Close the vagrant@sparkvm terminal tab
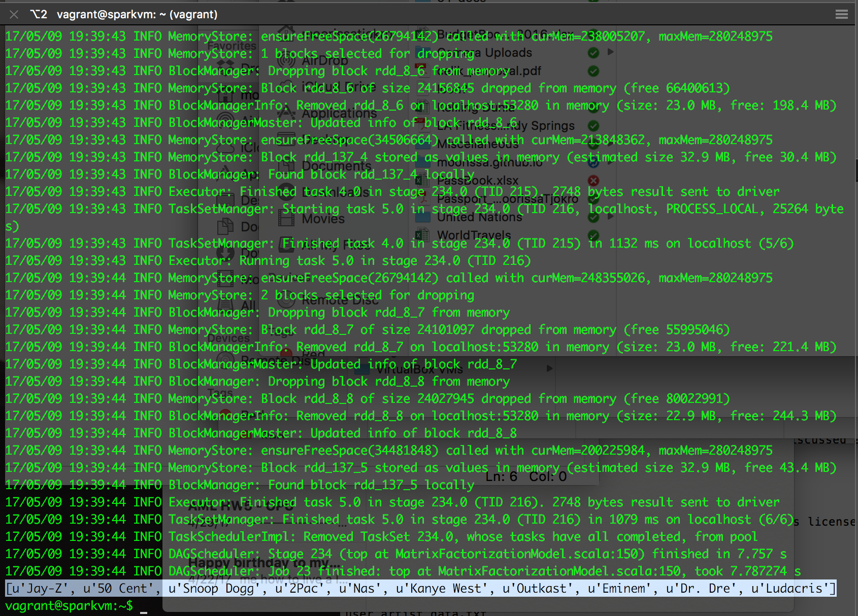858x616 pixels. [x=14, y=14]
